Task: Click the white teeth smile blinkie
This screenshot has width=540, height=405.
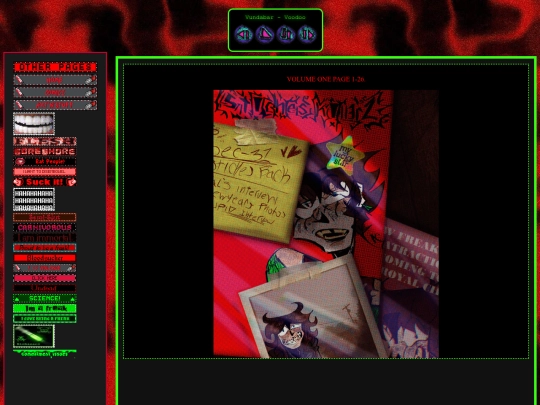Action: [34, 123]
